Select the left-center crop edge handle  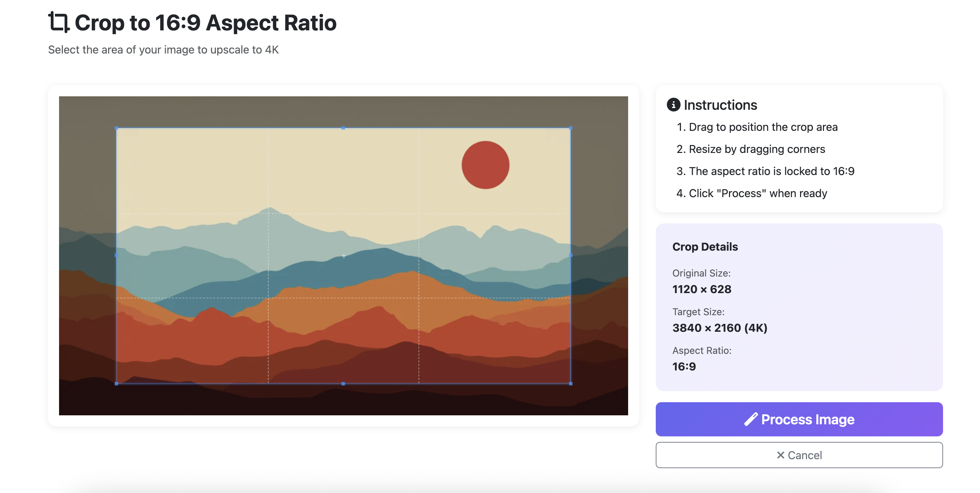pos(116,255)
